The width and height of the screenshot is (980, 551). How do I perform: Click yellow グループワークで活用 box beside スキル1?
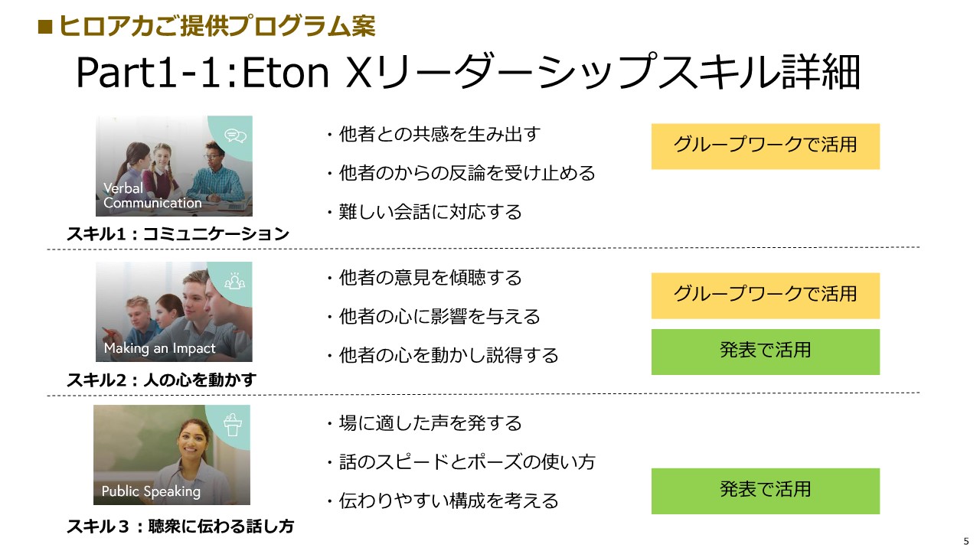[766, 146]
